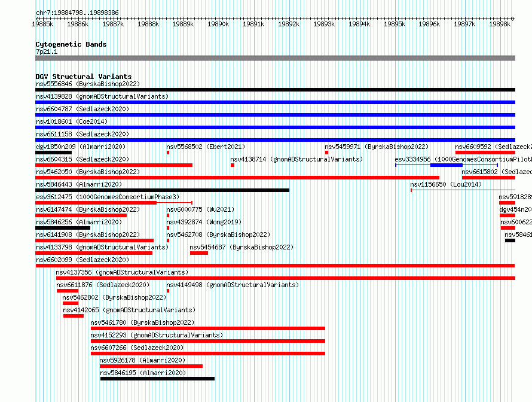
Task: Select the nsv5462802 (ByrskaBishop2022) label
Action: (x=114, y=297)
